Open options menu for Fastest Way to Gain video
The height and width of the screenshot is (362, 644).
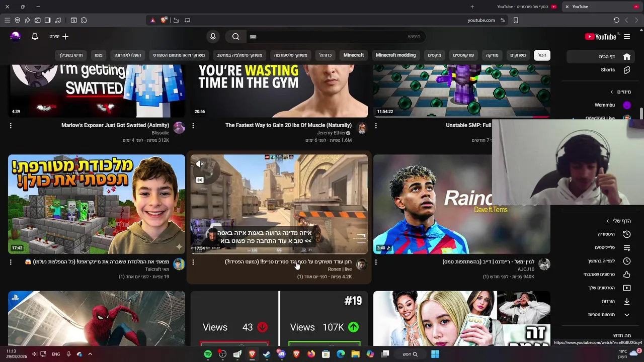(x=193, y=126)
